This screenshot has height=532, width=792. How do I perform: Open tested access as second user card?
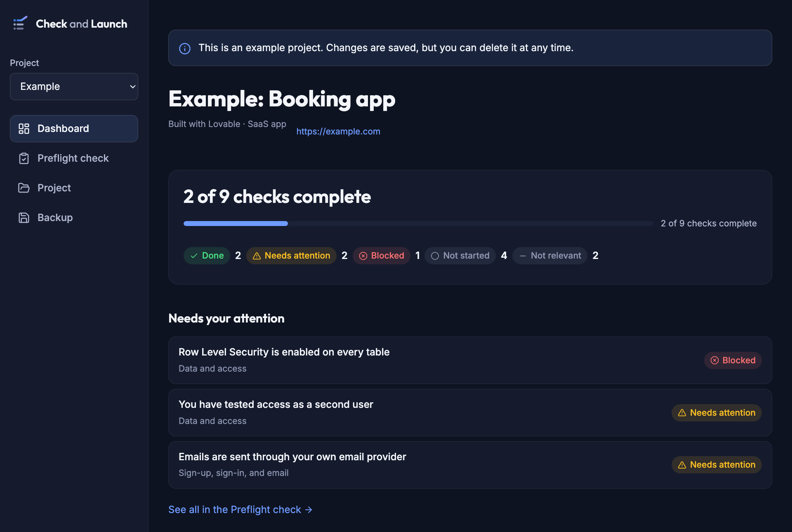point(470,413)
